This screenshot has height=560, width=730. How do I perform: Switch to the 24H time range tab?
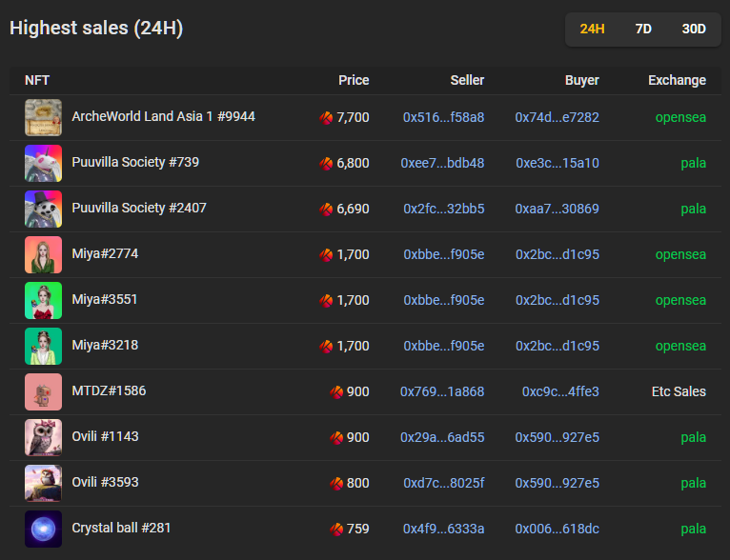click(x=592, y=29)
